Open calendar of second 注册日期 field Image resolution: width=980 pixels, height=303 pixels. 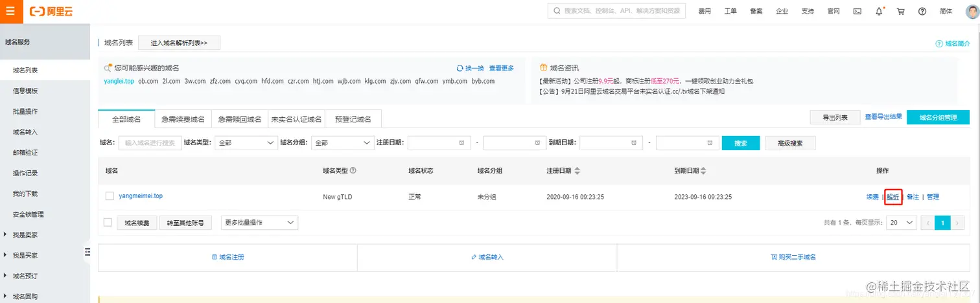(537, 143)
